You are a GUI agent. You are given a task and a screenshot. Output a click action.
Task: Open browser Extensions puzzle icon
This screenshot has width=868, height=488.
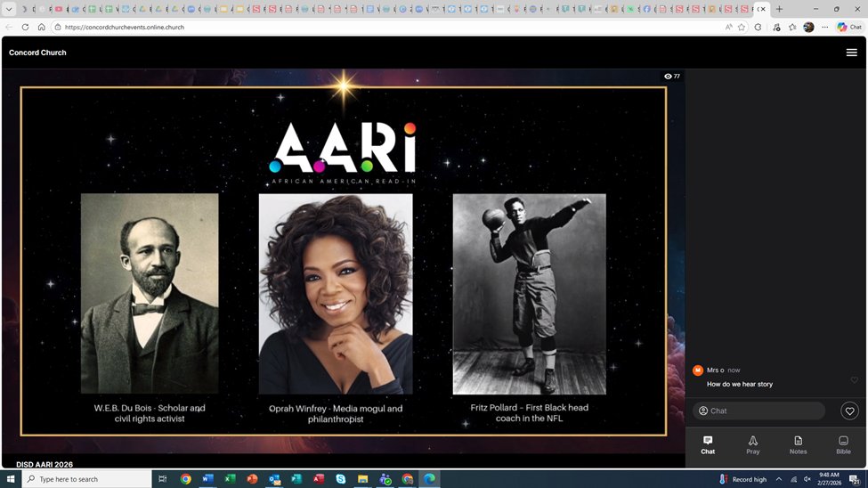click(x=758, y=27)
